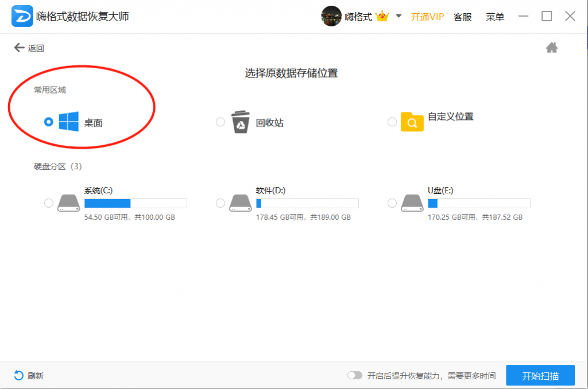
Task: Click the 桌面 label text
Action: point(94,123)
